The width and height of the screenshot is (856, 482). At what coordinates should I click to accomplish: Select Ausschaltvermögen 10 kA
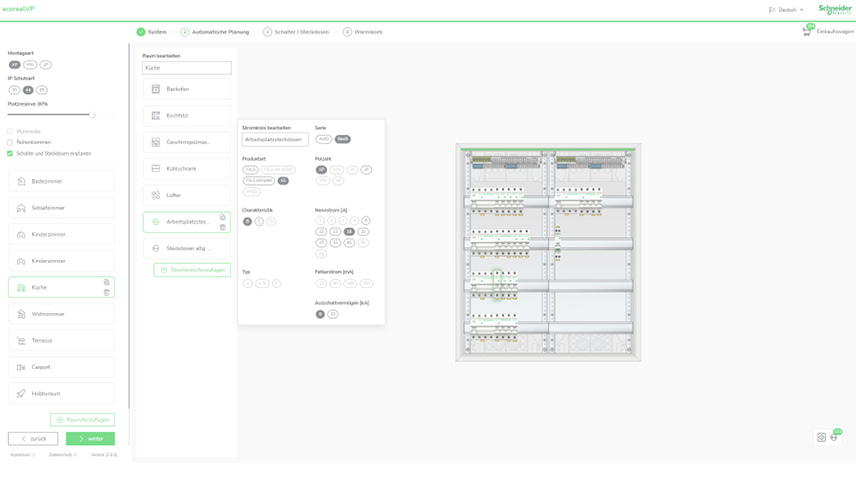click(x=332, y=314)
